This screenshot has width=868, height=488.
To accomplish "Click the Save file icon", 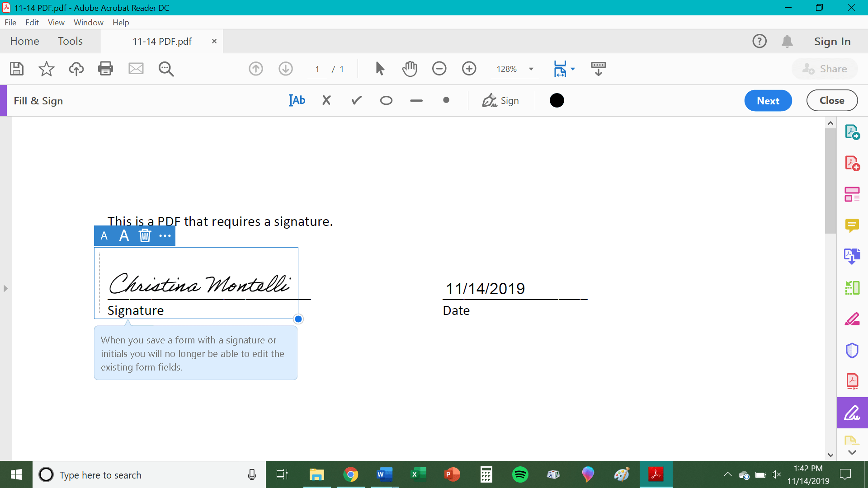I will (x=17, y=69).
